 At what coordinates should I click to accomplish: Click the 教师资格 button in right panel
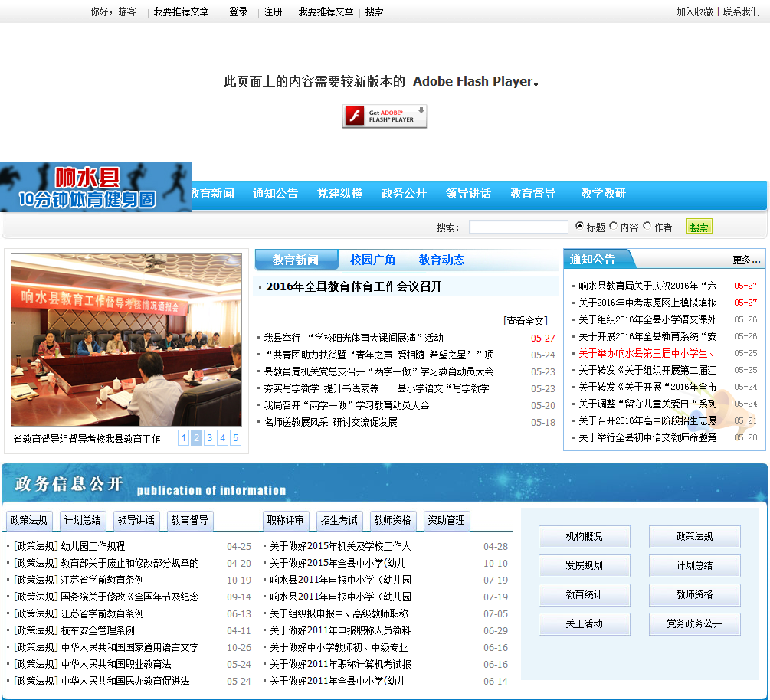tap(694, 594)
